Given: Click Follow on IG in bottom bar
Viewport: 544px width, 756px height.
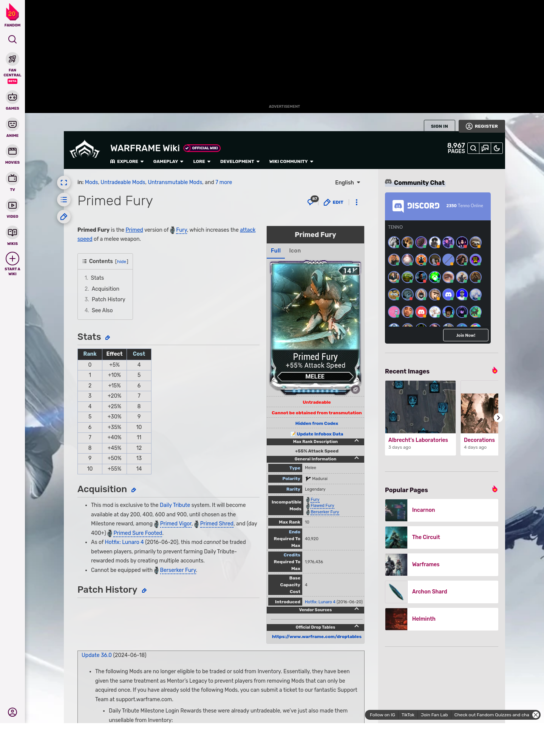Looking at the screenshot, I should 382,715.
